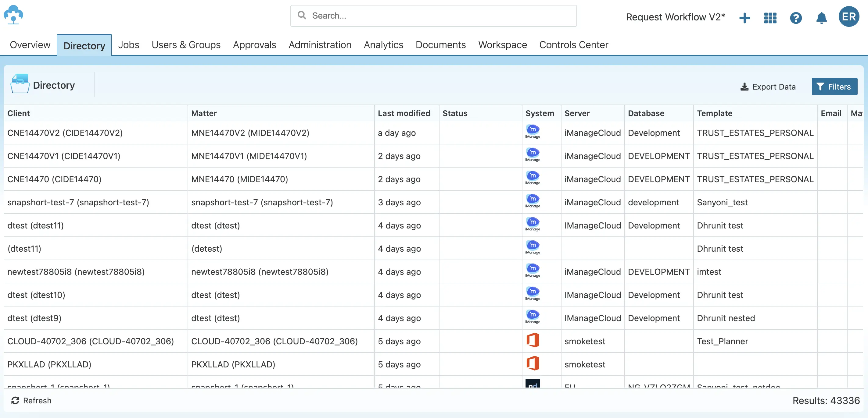Image resolution: width=868 pixels, height=418 pixels.
Task: Click the Request Workflow V2 link
Action: (675, 16)
